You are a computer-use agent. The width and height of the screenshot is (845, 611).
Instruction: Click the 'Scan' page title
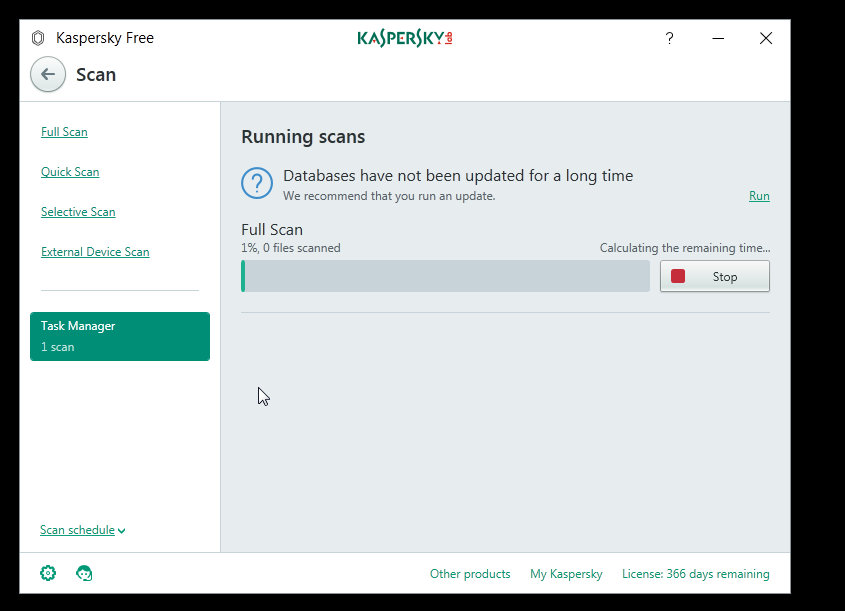[96, 74]
